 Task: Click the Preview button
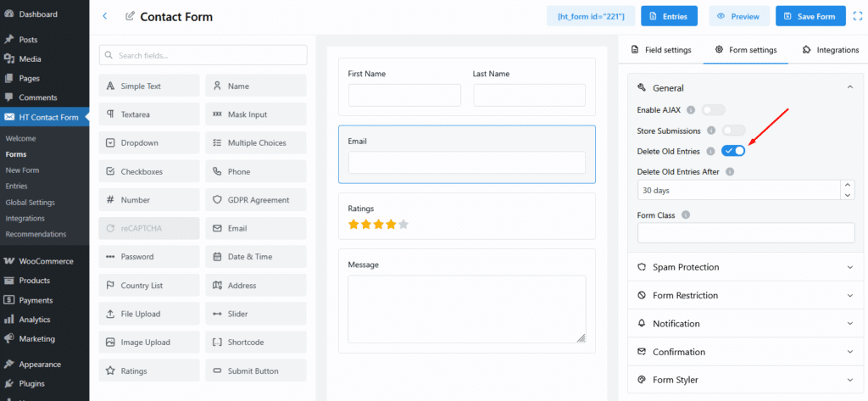click(x=739, y=16)
